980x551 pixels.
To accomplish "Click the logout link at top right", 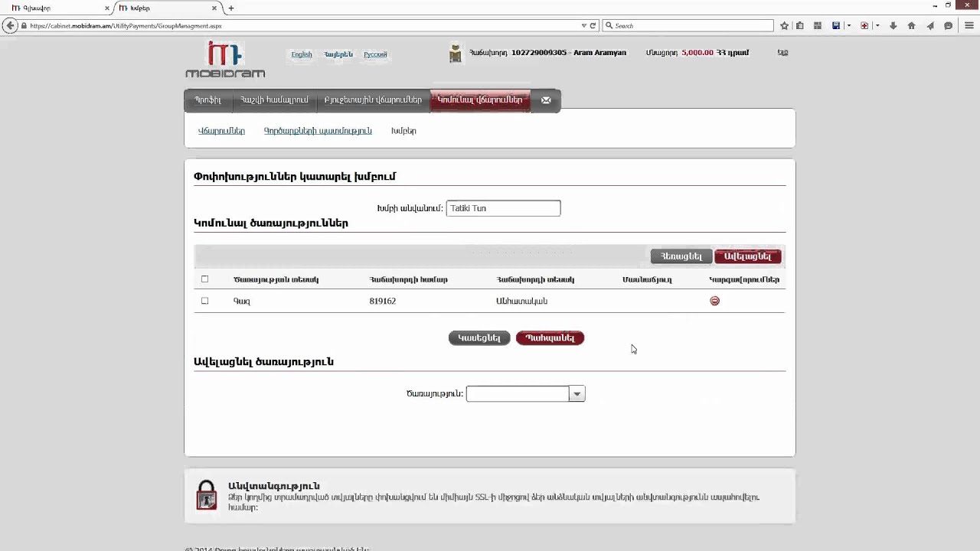I will [x=782, y=53].
